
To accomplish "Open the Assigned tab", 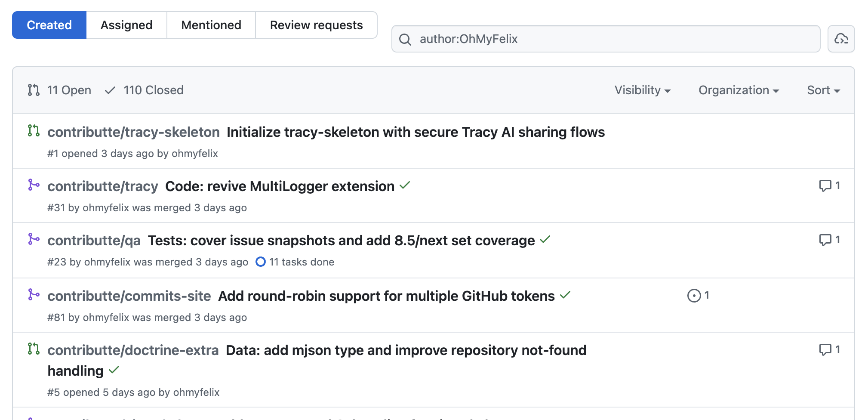I will 126,25.
